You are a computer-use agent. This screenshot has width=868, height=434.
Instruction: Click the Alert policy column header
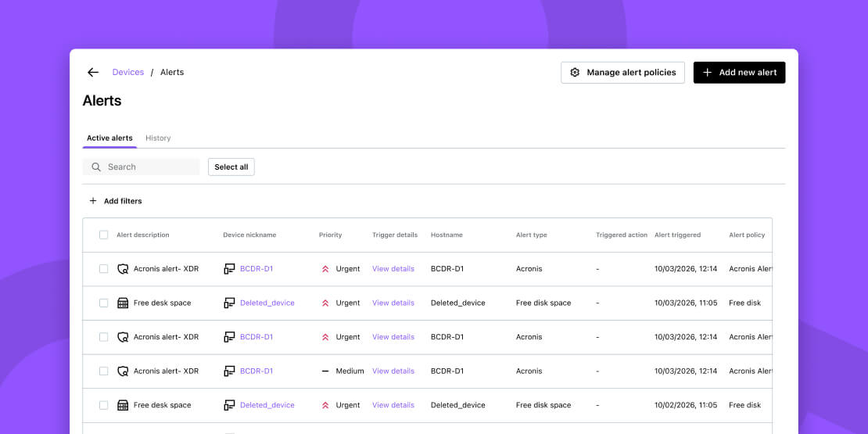pyautogui.click(x=747, y=235)
